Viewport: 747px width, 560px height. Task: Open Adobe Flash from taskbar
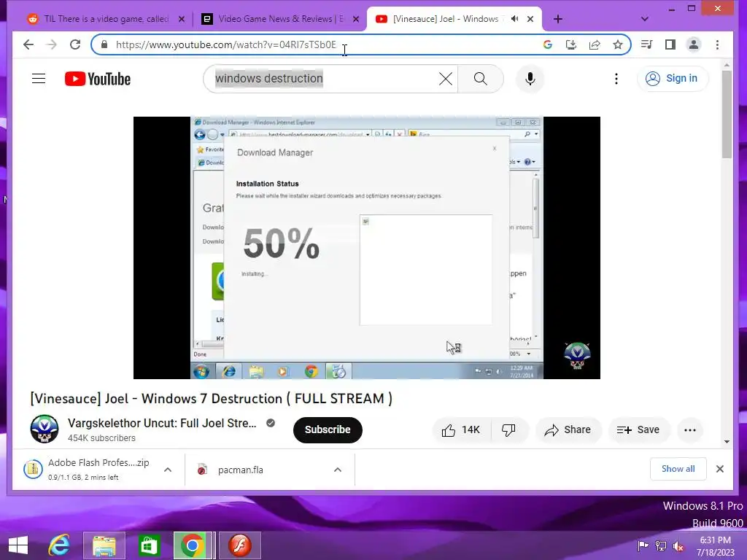pyautogui.click(x=239, y=545)
